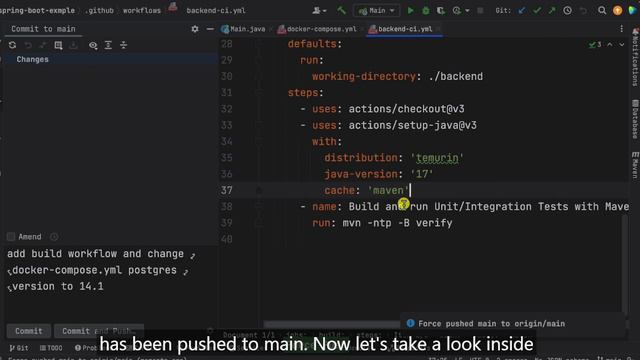
Task: Debug the Main configuration
Action: click(426, 11)
